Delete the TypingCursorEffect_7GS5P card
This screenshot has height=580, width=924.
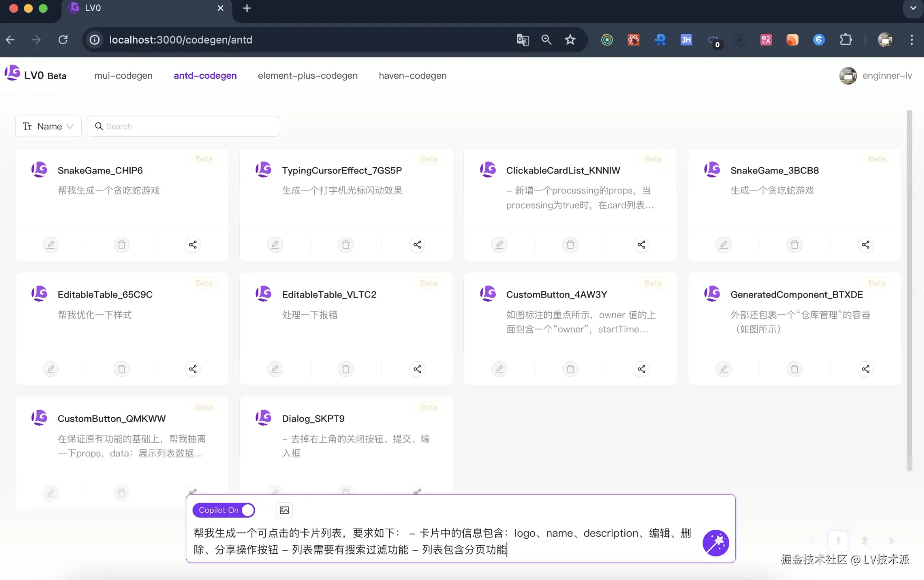pos(346,245)
